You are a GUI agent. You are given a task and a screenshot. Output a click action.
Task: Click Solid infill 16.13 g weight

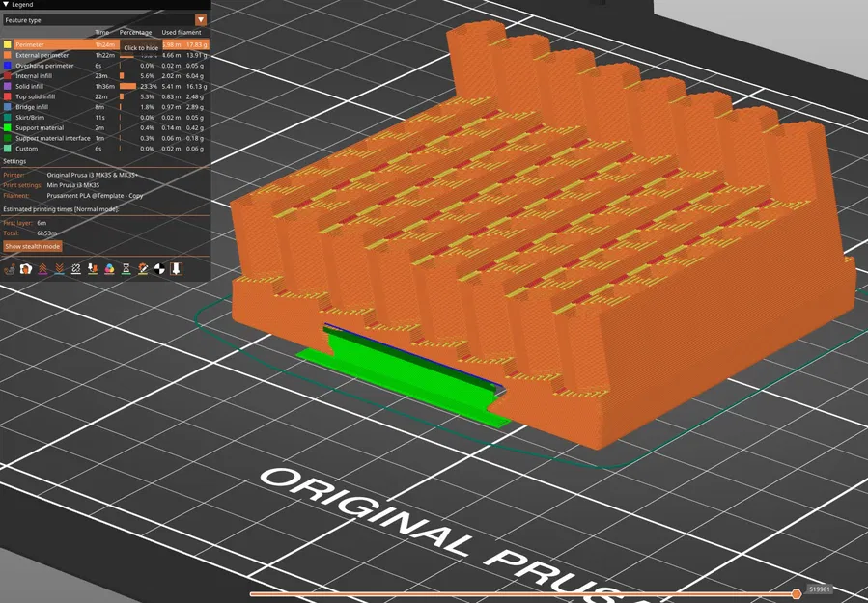pos(197,86)
